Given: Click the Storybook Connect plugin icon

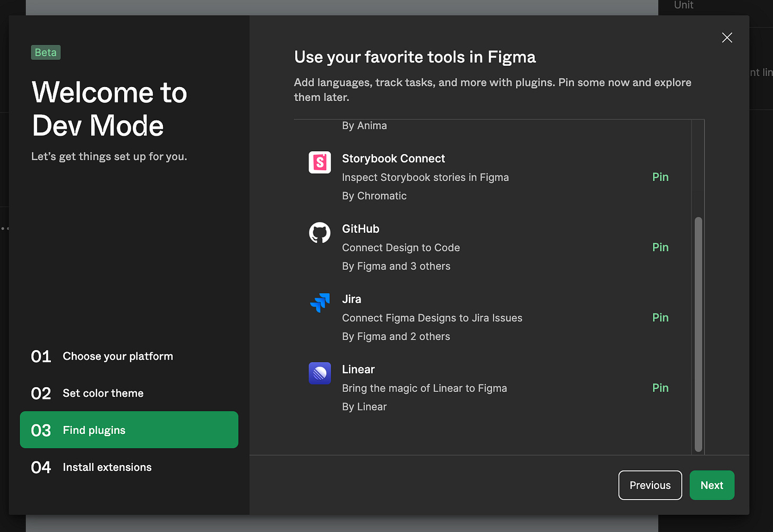Looking at the screenshot, I should click(320, 162).
